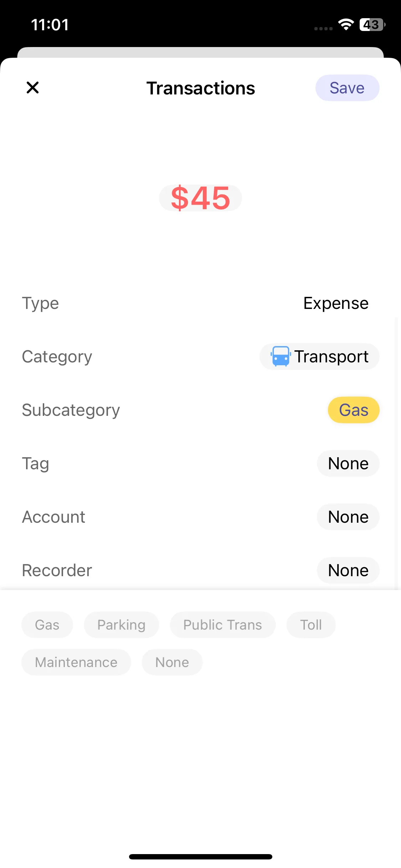Image resolution: width=401 pixels, height=868 pixels.
Task: Select an Account for the transaction
Action: pos(348,517)
